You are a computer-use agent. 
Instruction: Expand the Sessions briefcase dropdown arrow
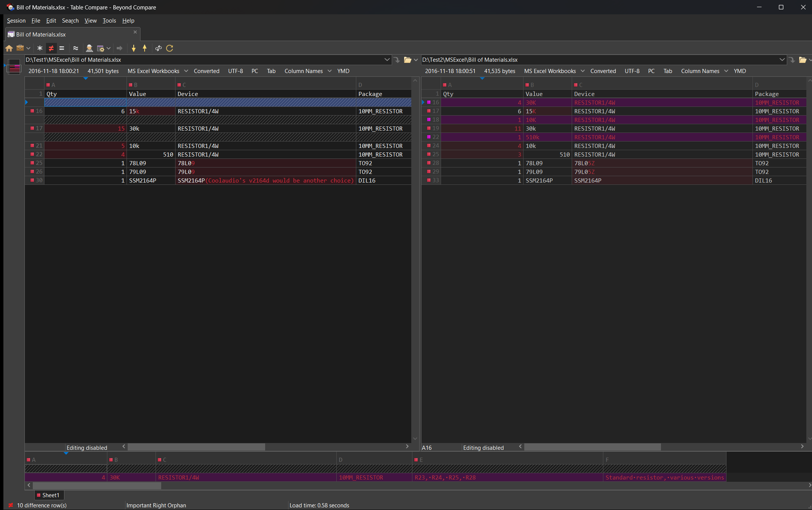tap(28, 48)
